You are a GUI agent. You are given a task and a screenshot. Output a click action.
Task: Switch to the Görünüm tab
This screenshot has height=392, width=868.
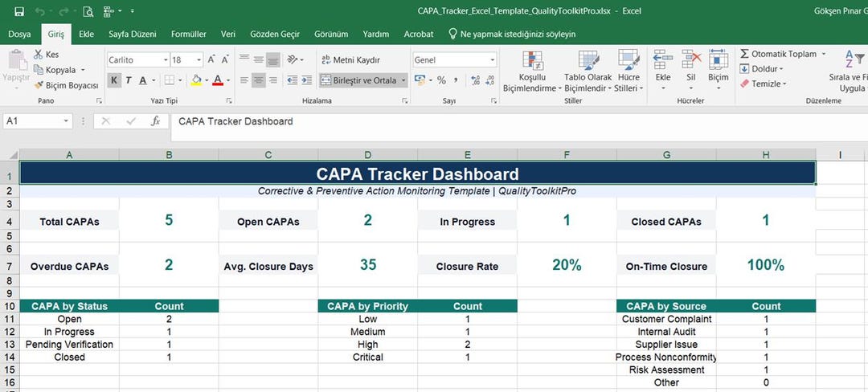[x=331, y=34]
